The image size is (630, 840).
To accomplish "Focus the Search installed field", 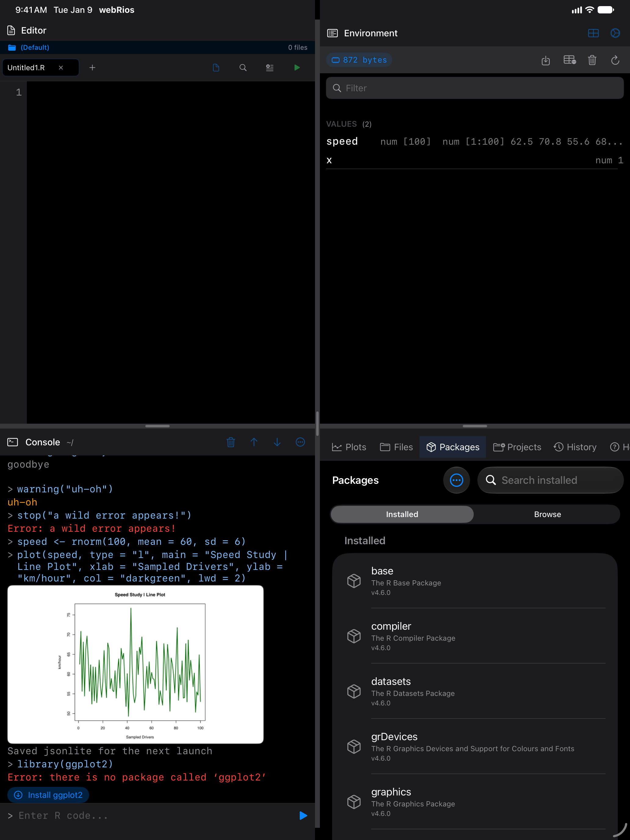I will point(550,480).
